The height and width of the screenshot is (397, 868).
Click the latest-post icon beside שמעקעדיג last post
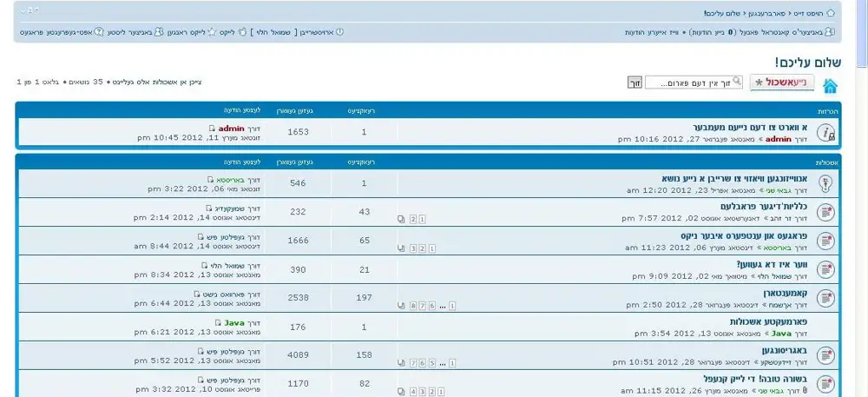pos(208,208)
